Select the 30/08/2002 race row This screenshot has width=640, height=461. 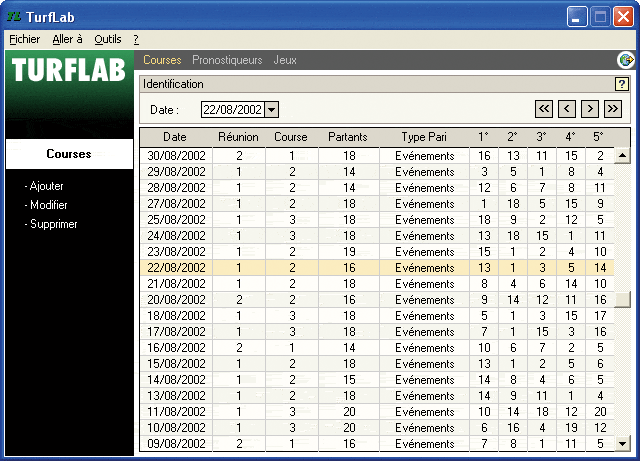point(300,156)
